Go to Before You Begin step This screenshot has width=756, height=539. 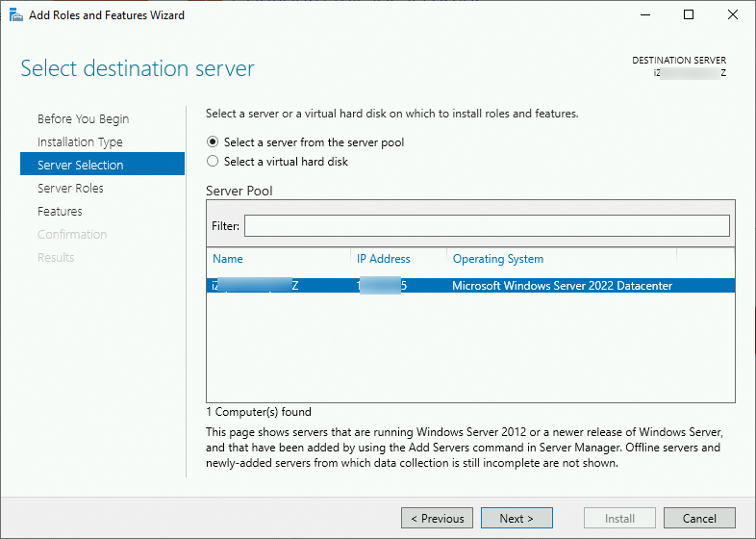tap(84, 119)
